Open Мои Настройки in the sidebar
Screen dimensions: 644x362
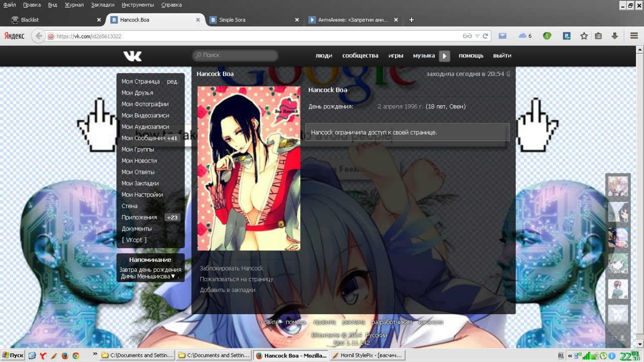(142, 195)
